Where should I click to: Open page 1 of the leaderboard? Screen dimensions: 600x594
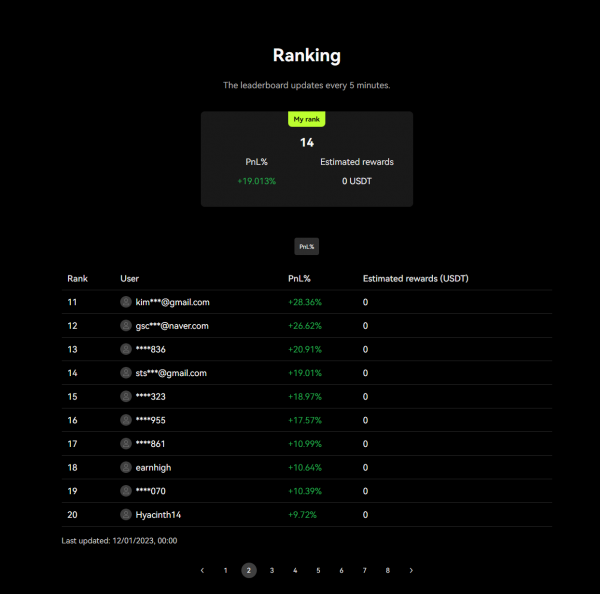[226, 570]
